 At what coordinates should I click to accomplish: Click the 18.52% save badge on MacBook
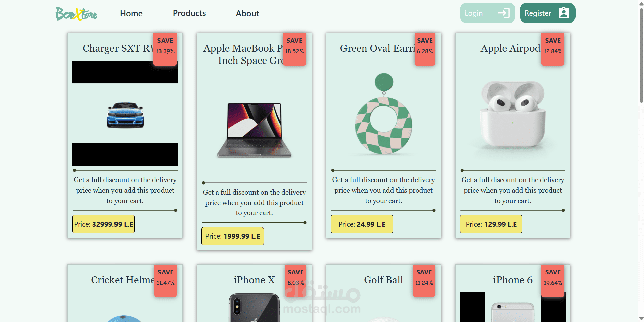point(294,49)
